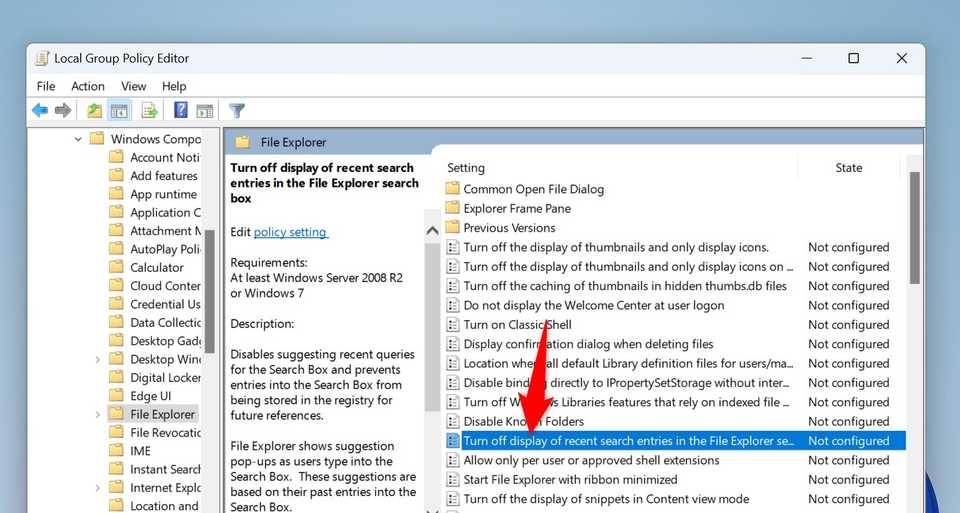960x513 pixels.
Task: Click the Filter funnel toolbar icon
Action: click(237, 110)
